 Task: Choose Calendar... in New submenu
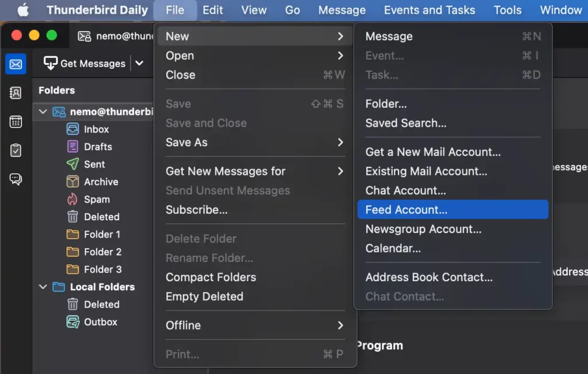click(x=452, y=248)
